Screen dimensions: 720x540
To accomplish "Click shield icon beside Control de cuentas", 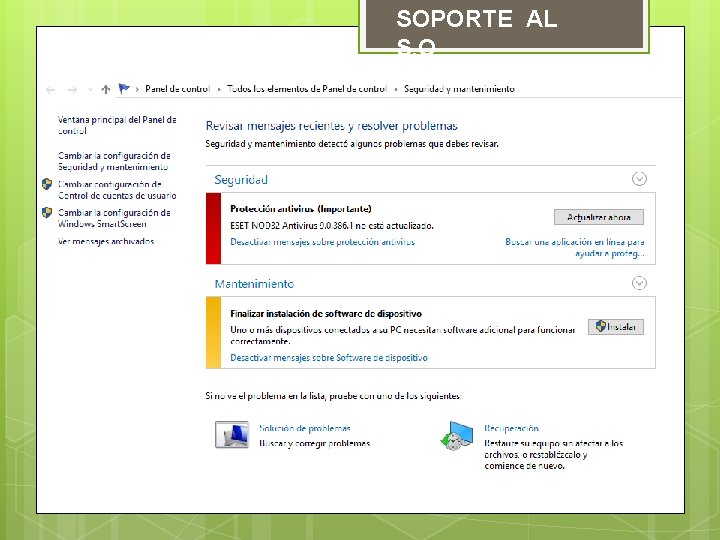I will click(x=47, y=184).
